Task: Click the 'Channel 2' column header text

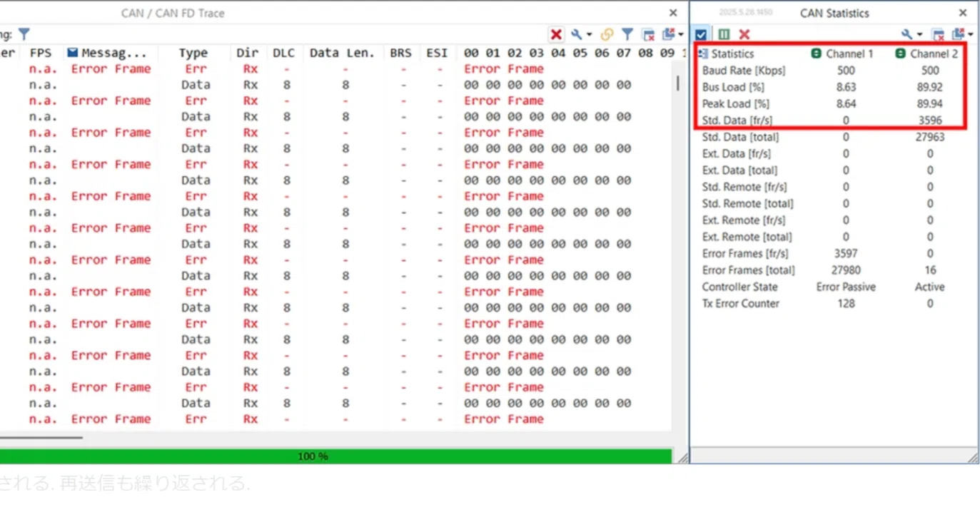Action: pyautogui.click(x=934, y=53)
